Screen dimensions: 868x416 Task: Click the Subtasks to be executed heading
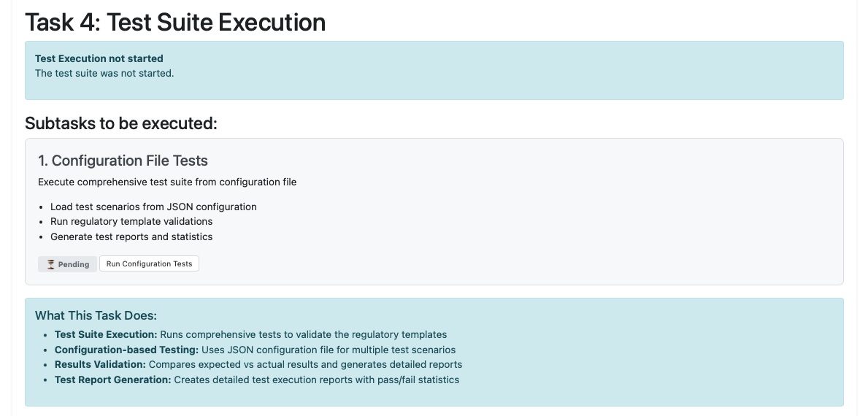coord(121,123)
